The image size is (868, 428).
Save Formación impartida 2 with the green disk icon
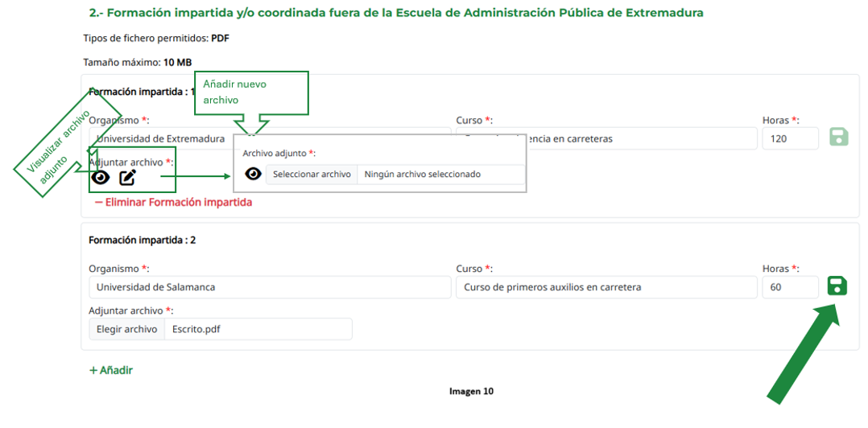click(837, 286)
